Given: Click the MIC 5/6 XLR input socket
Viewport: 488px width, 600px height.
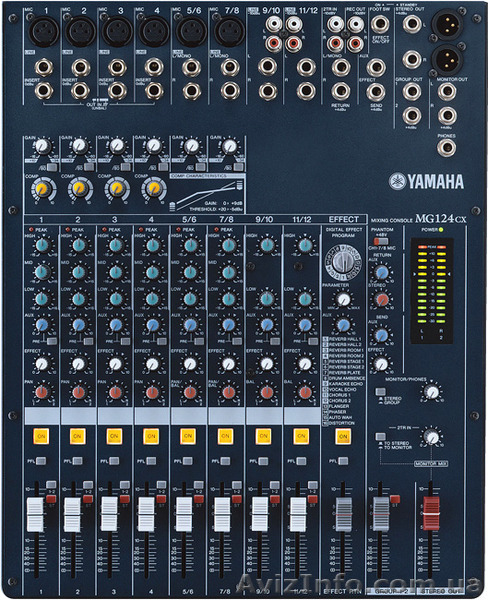Looking at the screenshot, I should [x=191, y=31].
